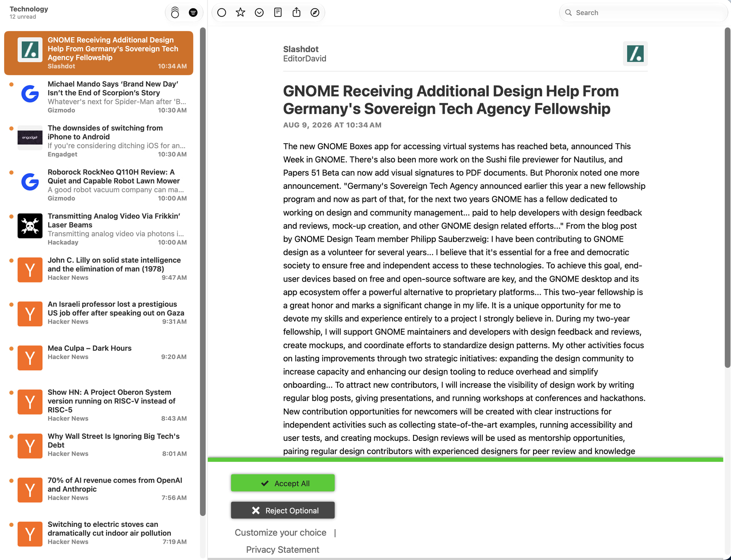Go to next unread article icon

[x=259, y=13]
